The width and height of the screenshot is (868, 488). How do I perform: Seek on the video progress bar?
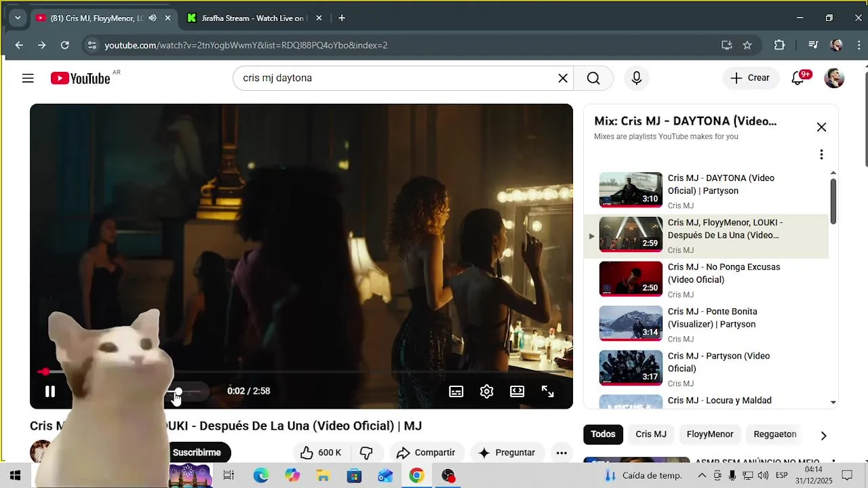[x=301, y=371]
